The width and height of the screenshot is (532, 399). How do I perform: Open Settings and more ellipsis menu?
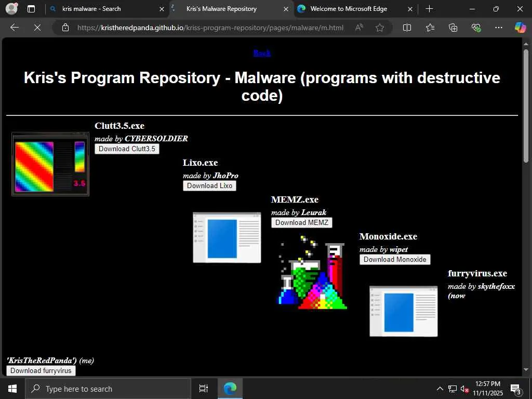[498, 28]
